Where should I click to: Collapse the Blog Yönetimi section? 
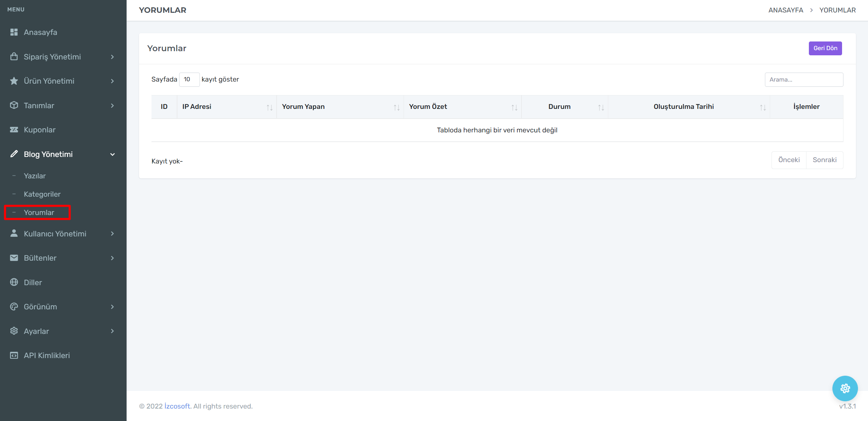[112, 154]
